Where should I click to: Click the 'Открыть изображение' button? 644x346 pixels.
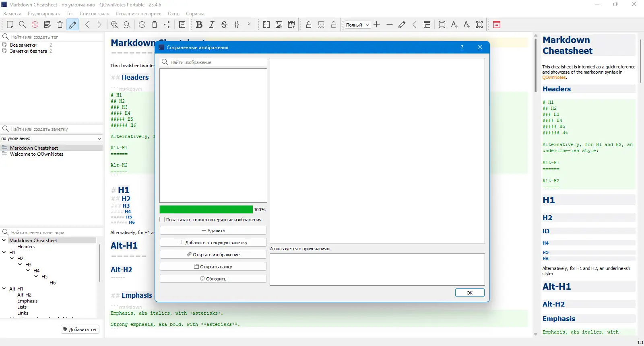coord(213,255)
